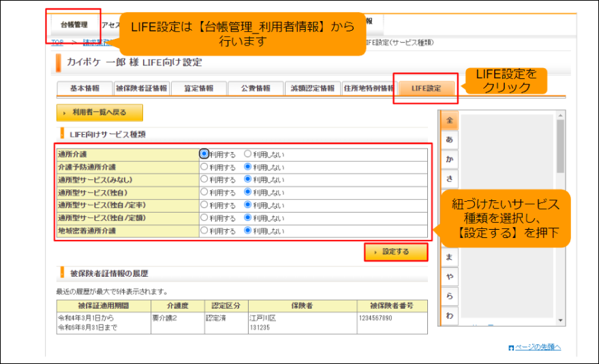Filter user list by や index
Screen dimensions: 599x364
(x=450, y=277)
